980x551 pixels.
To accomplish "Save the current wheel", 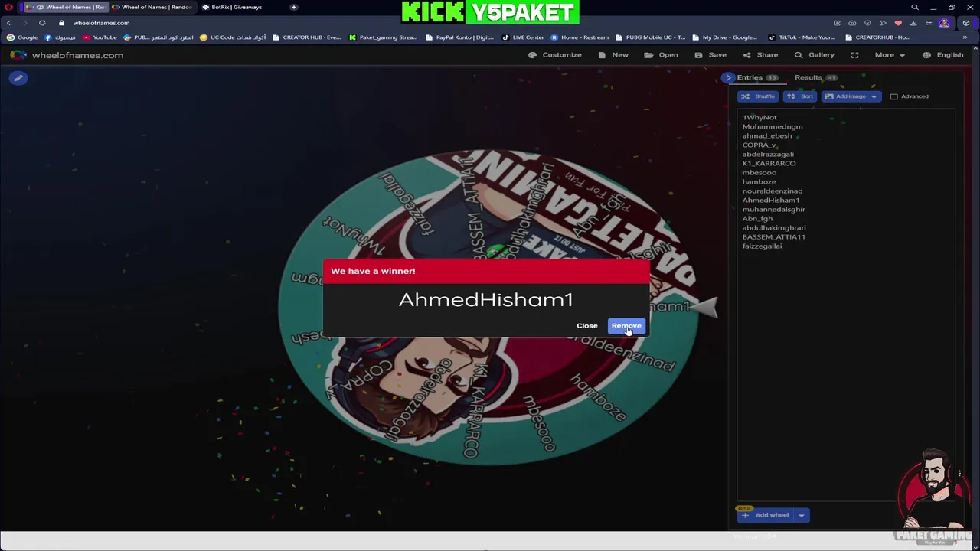I will [710, 55].
